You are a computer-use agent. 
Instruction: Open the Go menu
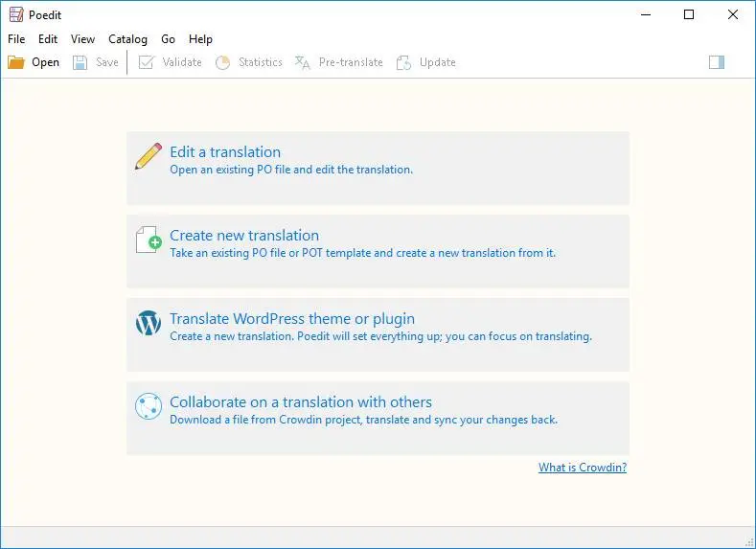tap(168, 39)
